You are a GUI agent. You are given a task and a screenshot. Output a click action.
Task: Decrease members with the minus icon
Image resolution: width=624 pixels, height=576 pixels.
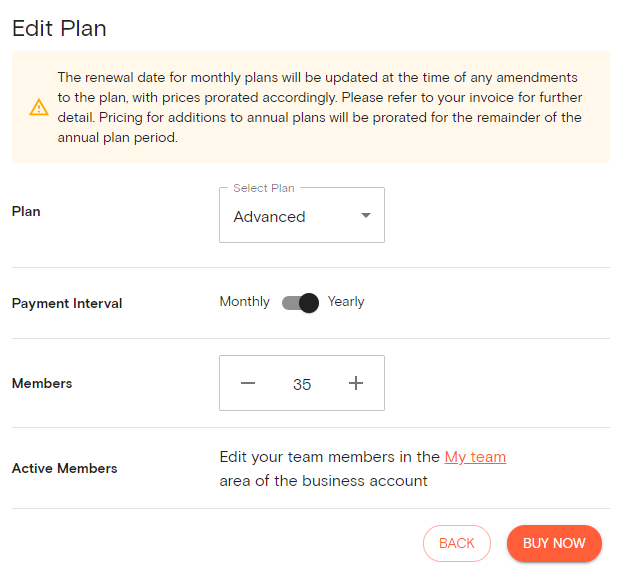point(248,383)
